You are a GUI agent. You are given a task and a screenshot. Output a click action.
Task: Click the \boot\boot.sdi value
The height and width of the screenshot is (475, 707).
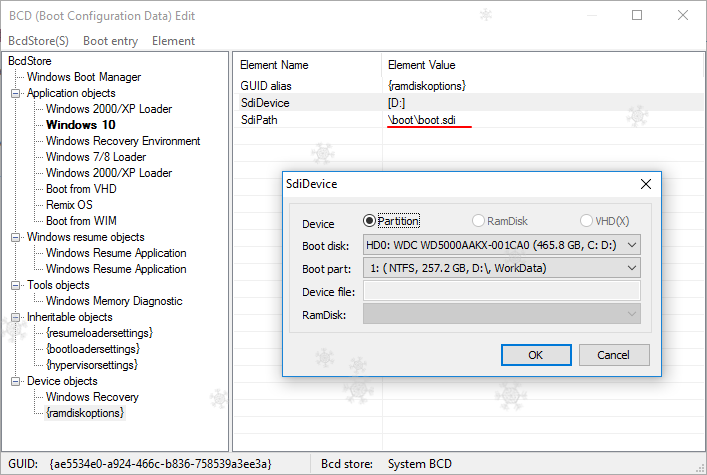click(x=422, y=120)
